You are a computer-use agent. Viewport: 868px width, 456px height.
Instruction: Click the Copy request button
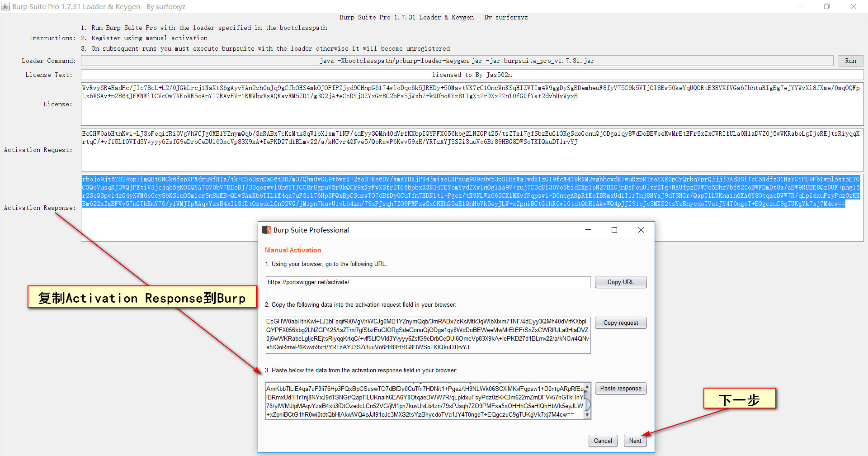tap(621, 323)
